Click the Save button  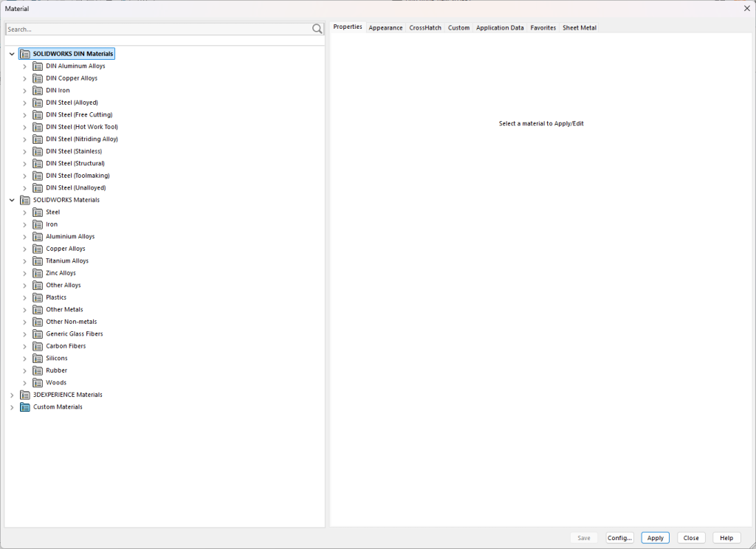pyautogui.click(x=584, y=538)
